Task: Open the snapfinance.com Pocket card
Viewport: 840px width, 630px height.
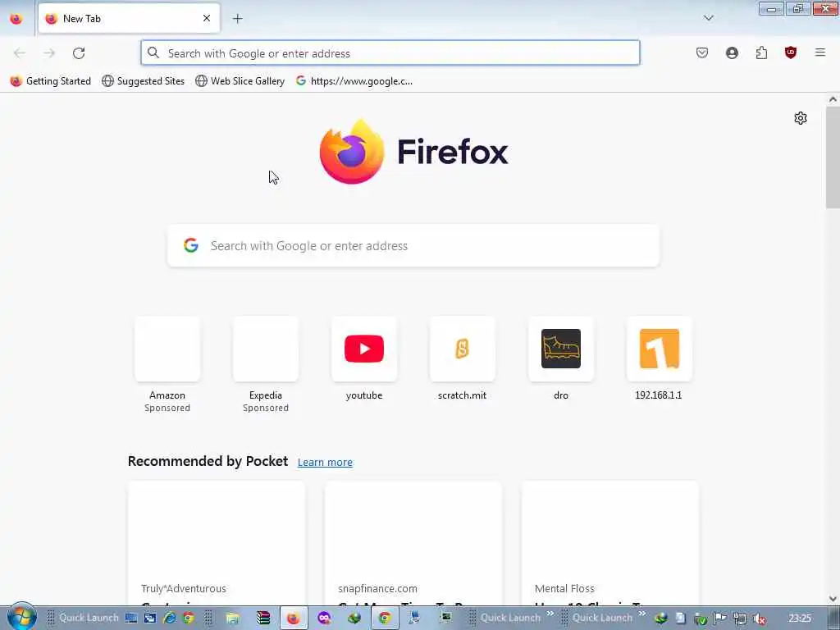Action: click(413, 543)
